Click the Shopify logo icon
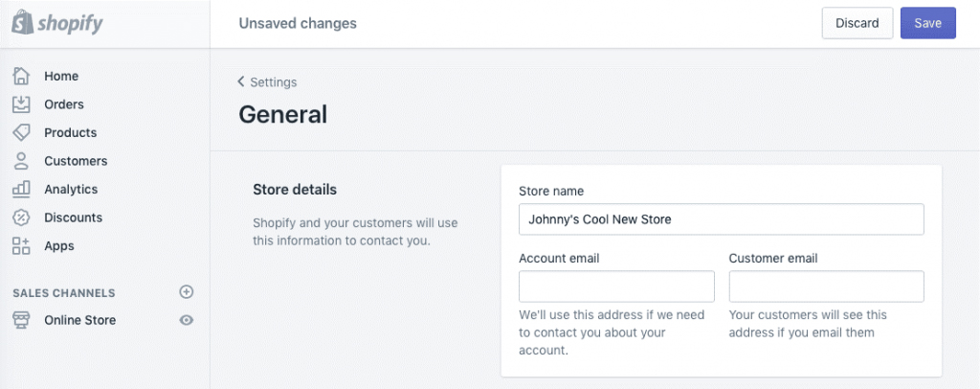Image resolution: width=980 pixels, height=389 pixels. point(21,23)
